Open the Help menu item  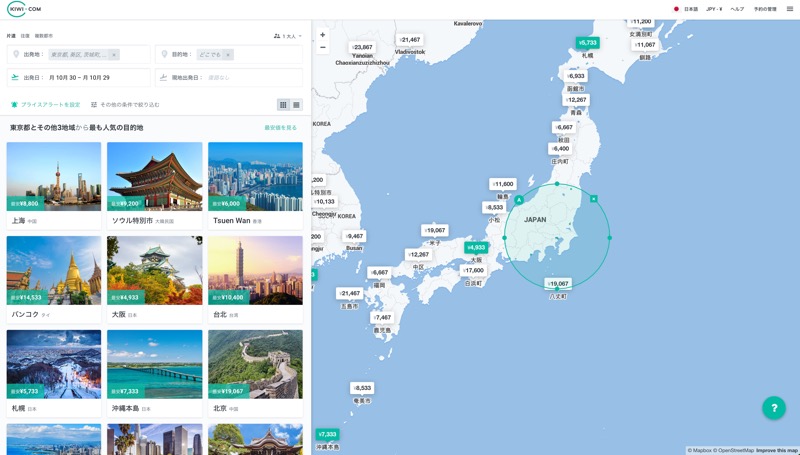[x=737, y=9]
